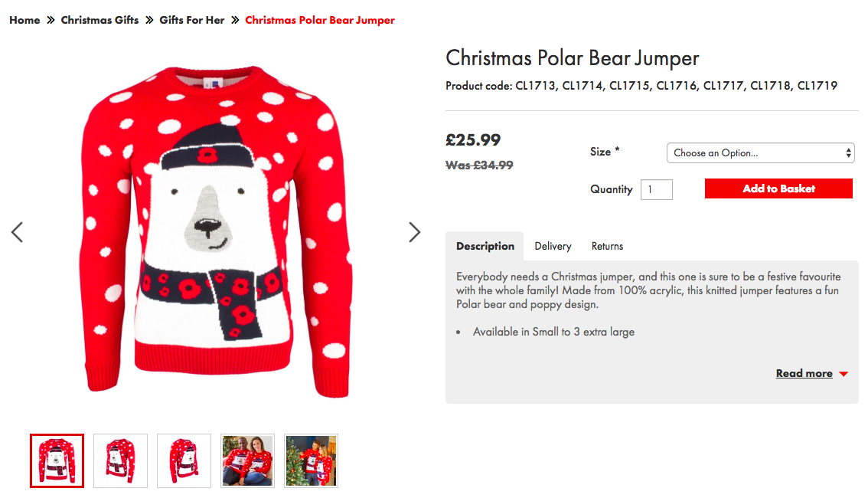Open the Size dropdown
Viewport: 868px width, 498px height.
760,152
